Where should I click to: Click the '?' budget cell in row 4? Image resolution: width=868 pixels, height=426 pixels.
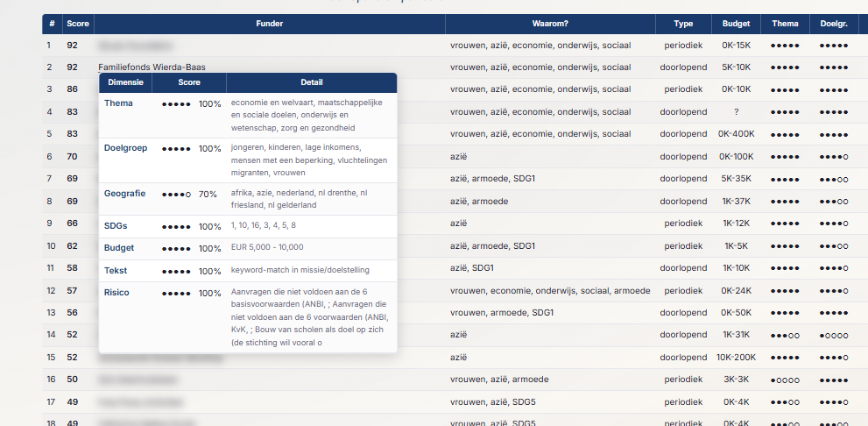pos(737,112)
